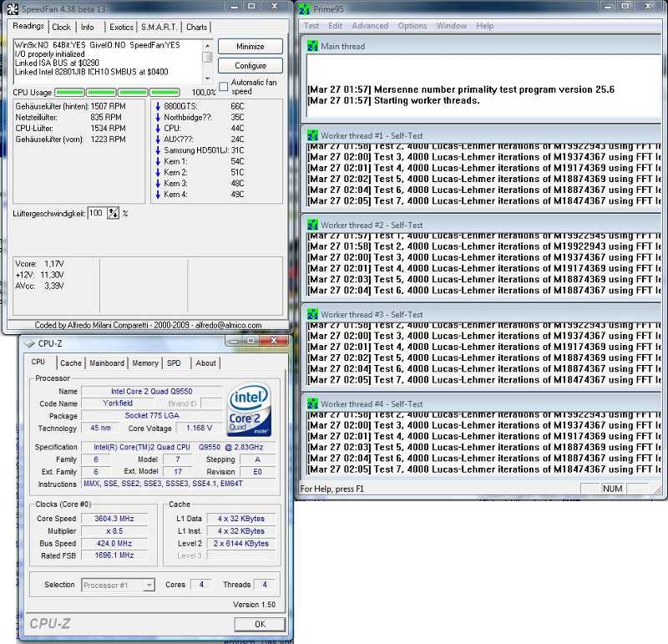
Task: Open the Prime95 Test menu
Action: 311,26
